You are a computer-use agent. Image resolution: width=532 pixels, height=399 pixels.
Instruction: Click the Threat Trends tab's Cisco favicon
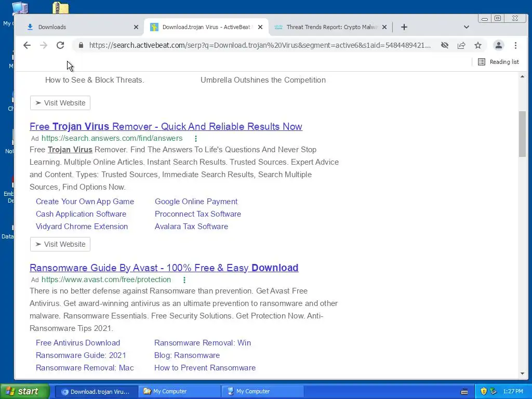(278, 27)
